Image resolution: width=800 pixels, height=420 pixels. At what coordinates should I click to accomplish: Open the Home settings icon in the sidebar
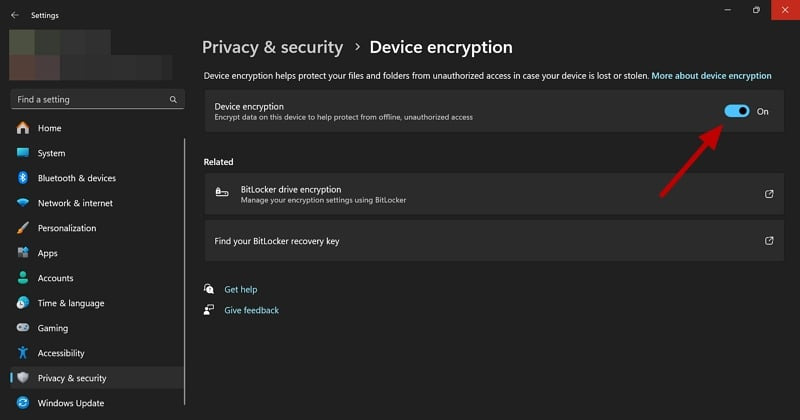23,128
